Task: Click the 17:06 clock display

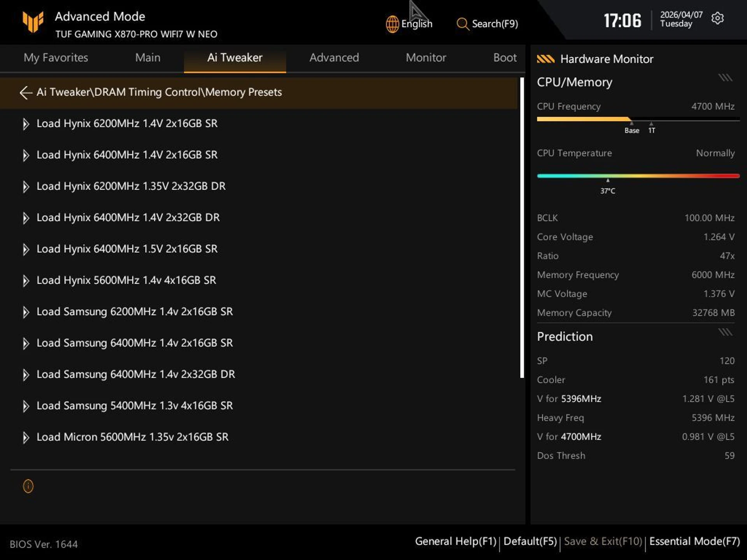Action: click(622, 21)
